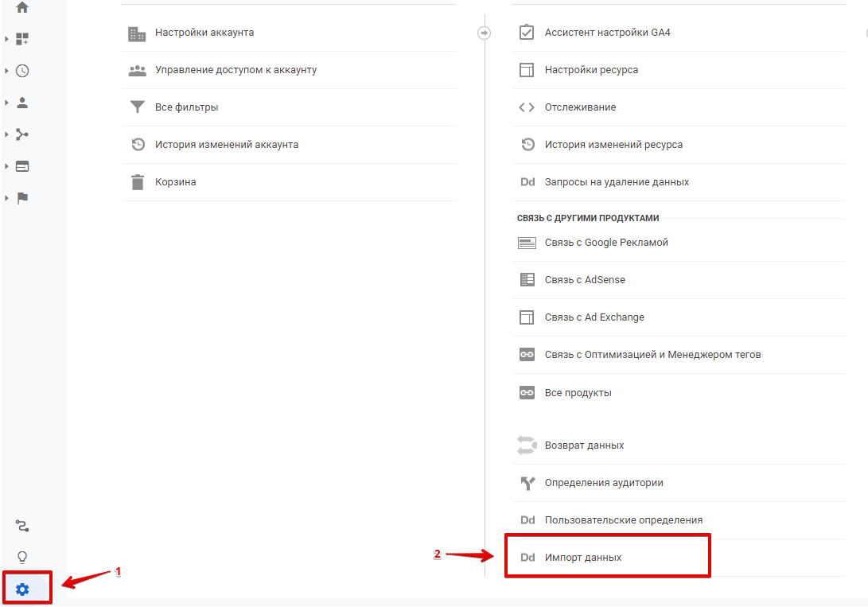Click the Admin gear icon
Image resolution: width=868 pixels, height=607 pixels.
click(22, 589)
